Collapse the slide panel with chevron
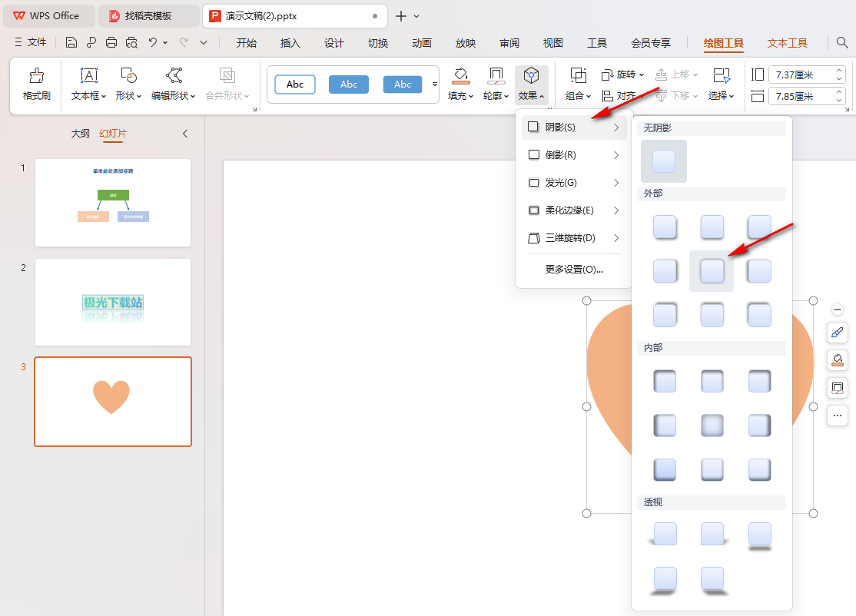856x616 pixels. (185, 134)
